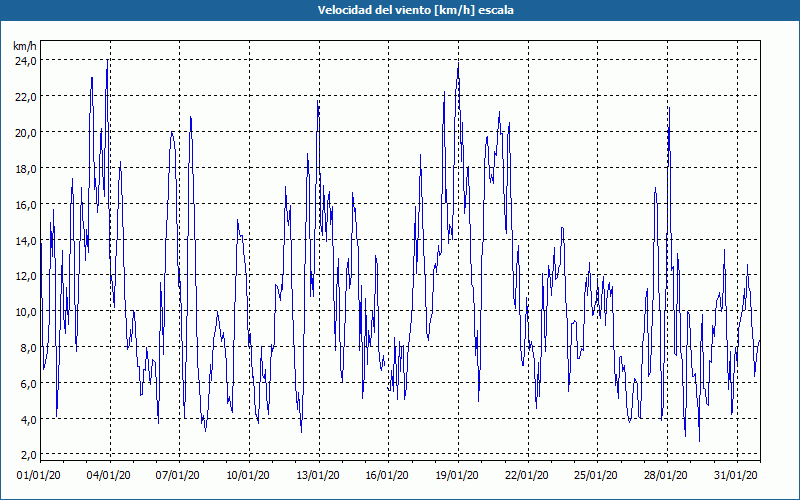Click the 04/01/20 date label
Viewport: 800px width, 500px height.
108,475
